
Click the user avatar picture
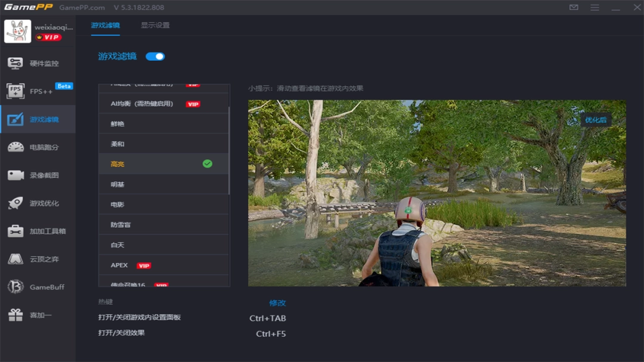click(17, 32)
